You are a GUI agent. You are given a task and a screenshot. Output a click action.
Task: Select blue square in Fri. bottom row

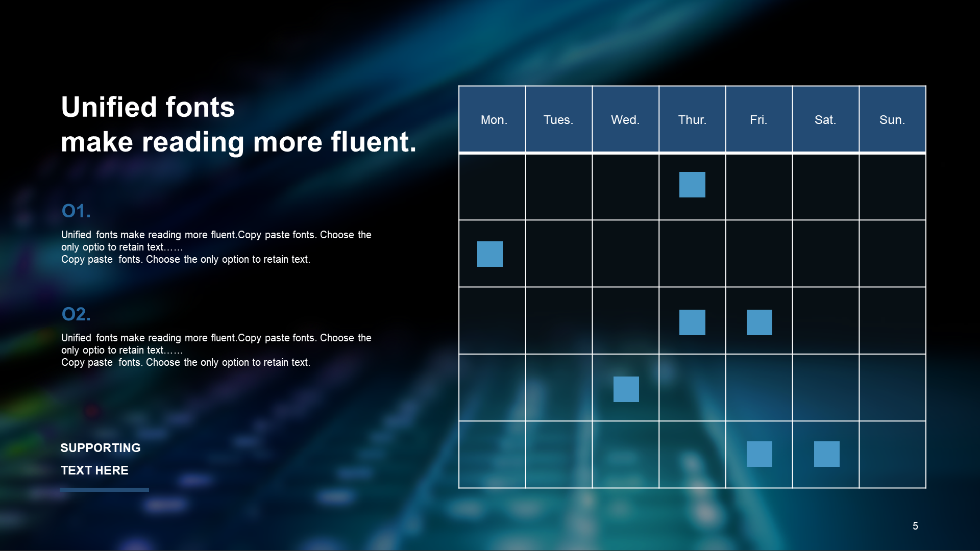coord(759,454)
